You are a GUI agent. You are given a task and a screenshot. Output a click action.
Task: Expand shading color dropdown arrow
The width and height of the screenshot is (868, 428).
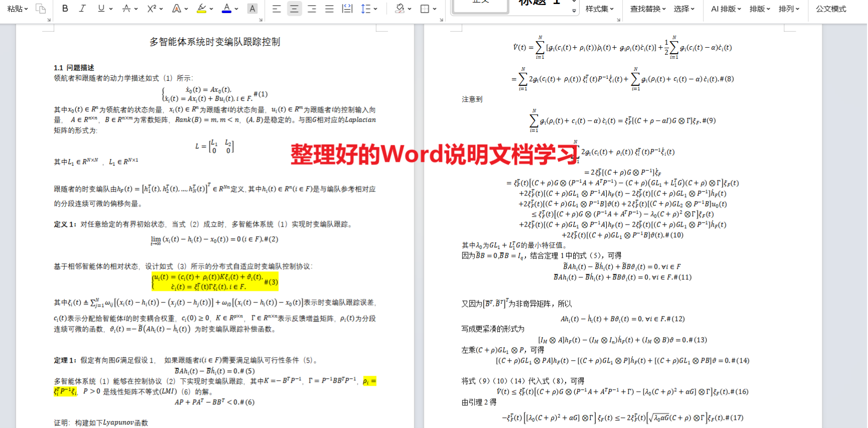point(409,9)
